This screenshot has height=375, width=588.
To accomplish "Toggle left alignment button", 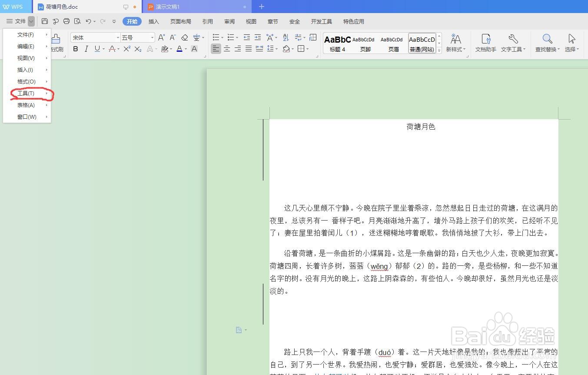I will pyautogui.click(x=216, y=49).
